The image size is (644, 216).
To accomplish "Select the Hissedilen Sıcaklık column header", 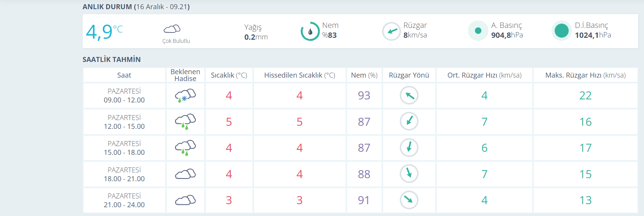I will pos(300,75).
